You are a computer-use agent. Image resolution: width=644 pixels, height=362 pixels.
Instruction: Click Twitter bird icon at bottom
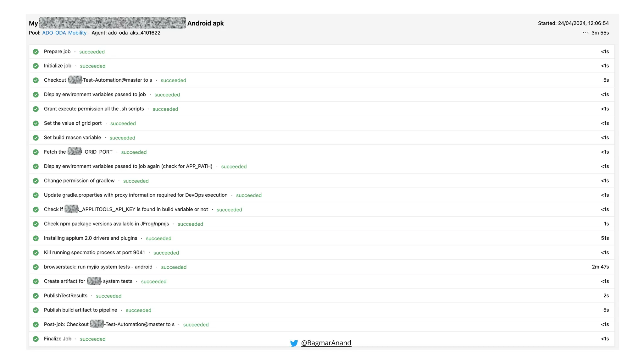click(x=294, y=343)
